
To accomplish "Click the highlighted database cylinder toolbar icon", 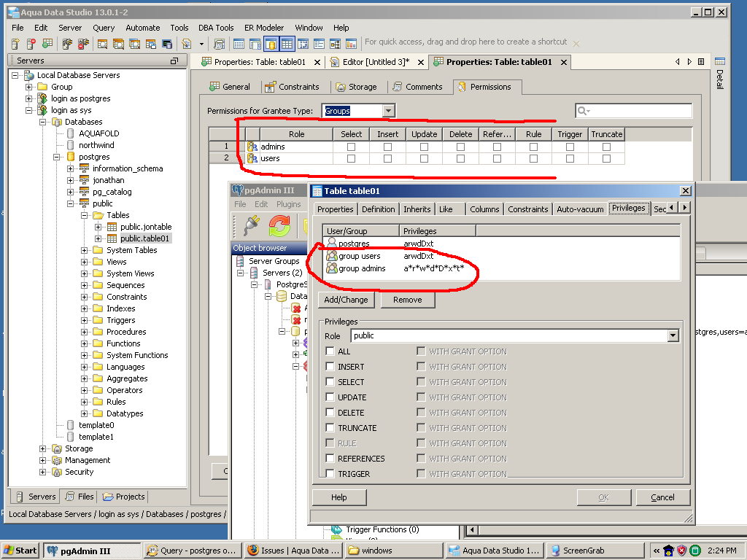I will 271,44.
